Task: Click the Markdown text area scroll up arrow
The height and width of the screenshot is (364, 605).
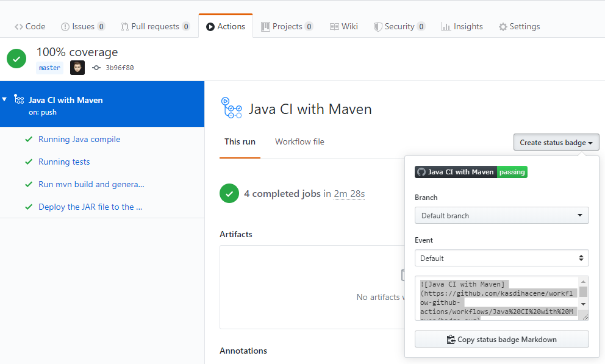Action: [584, 282]
